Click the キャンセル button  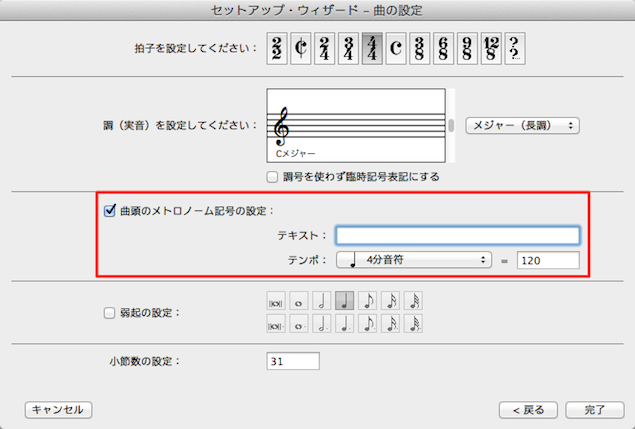(x=58, y=410)
